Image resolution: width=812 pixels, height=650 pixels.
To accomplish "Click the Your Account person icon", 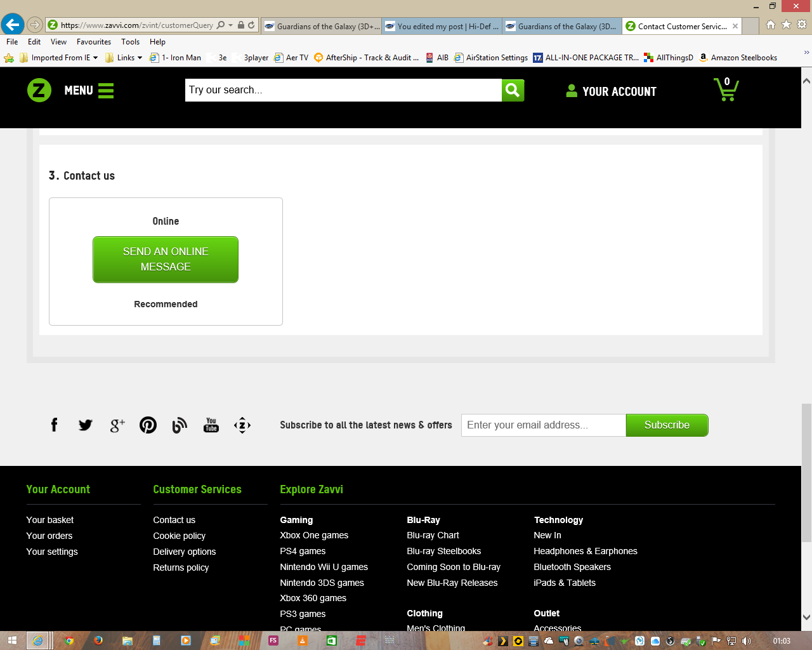I will point(572,91).
